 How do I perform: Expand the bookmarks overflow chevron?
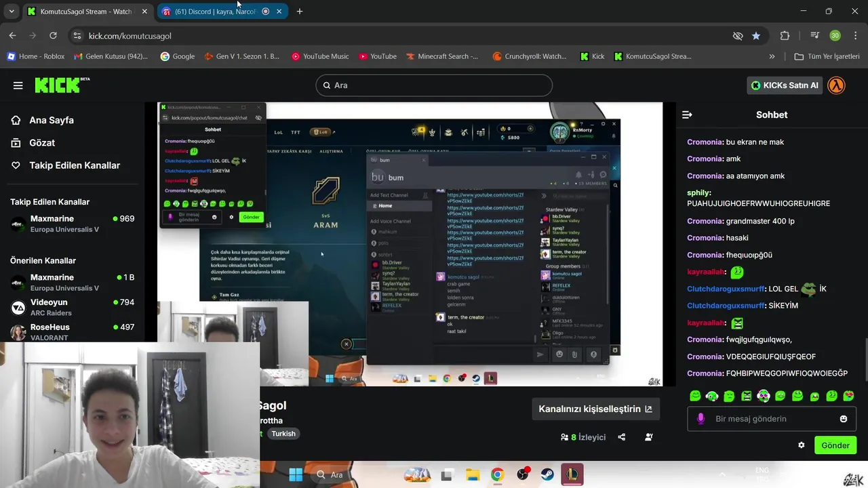[772, 56]
